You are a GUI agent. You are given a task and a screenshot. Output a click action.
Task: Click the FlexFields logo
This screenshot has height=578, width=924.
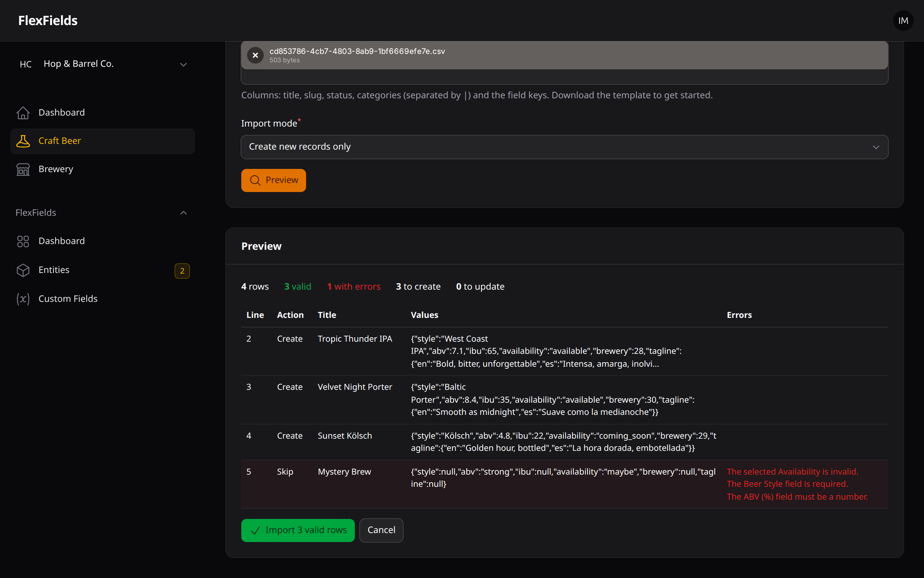(48, 21)
